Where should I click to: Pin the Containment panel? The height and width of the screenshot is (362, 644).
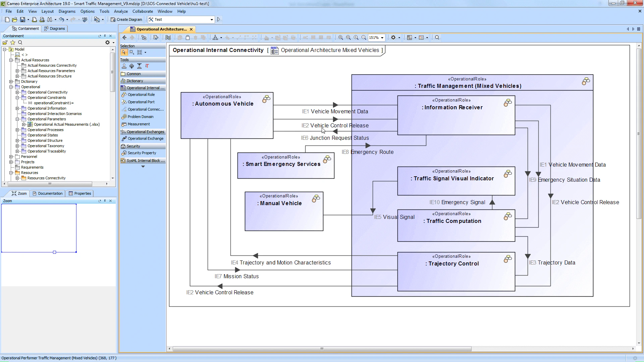coord(105,36)
